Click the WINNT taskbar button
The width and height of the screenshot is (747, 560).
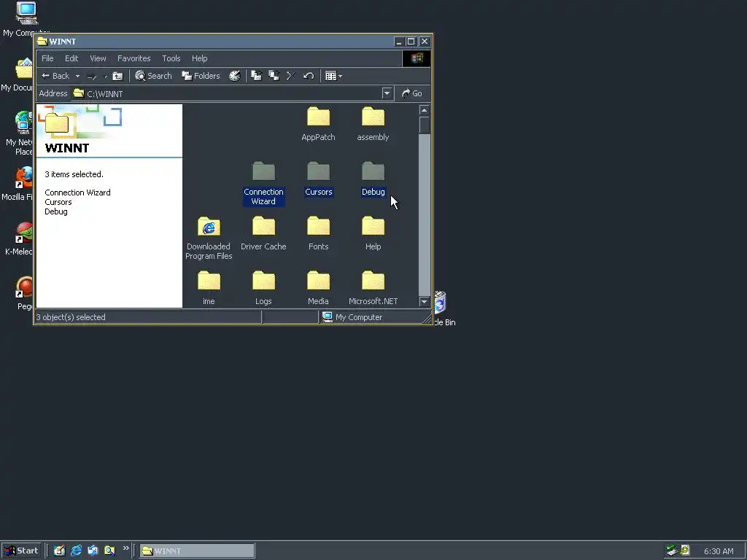197,551
